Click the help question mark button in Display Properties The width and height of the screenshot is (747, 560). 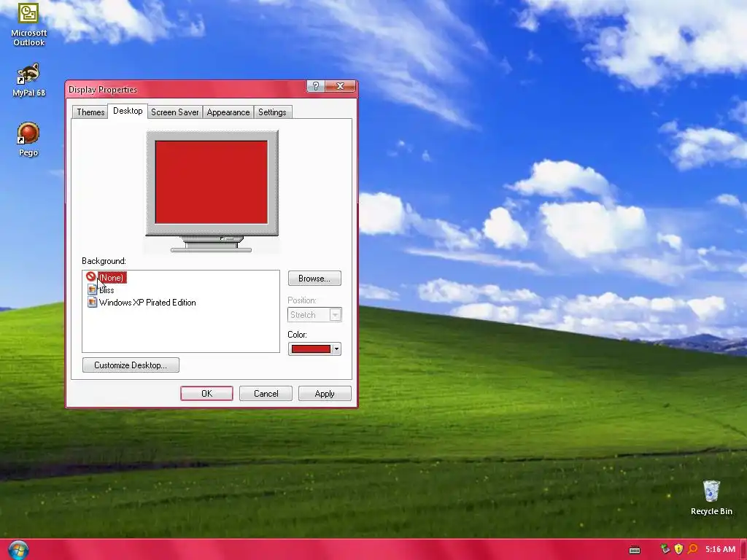[x=315, y=86]
